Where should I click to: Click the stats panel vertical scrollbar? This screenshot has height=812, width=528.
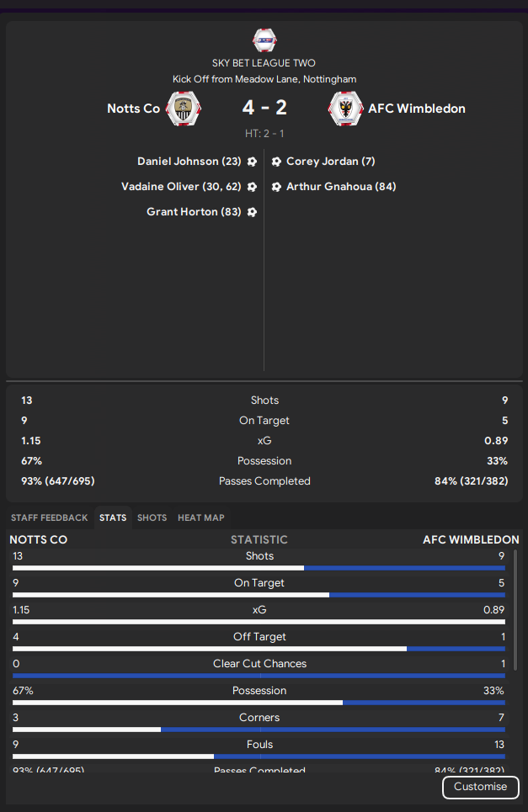tap(515, 611)
